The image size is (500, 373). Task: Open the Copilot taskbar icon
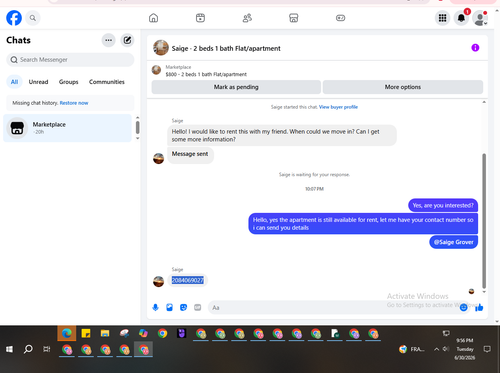pos(143,333)
